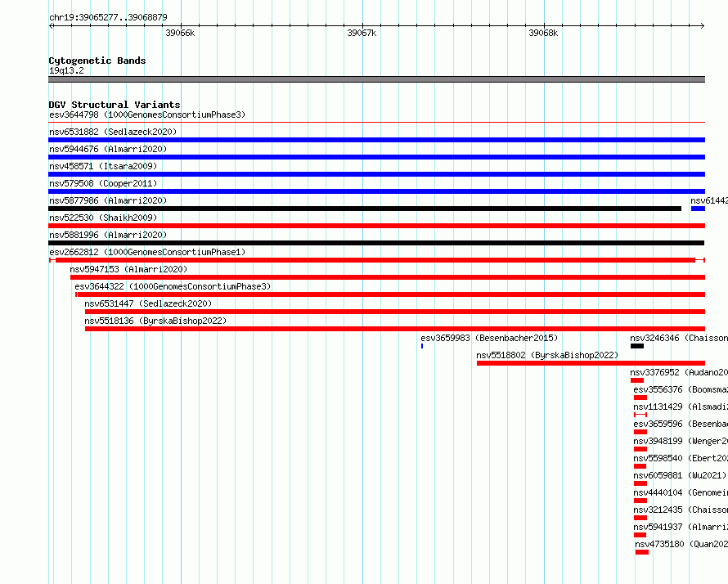Screen dimensions: 728x584
Task: Click the Cytogenetic Bands track title
Action: click(97, 61)
